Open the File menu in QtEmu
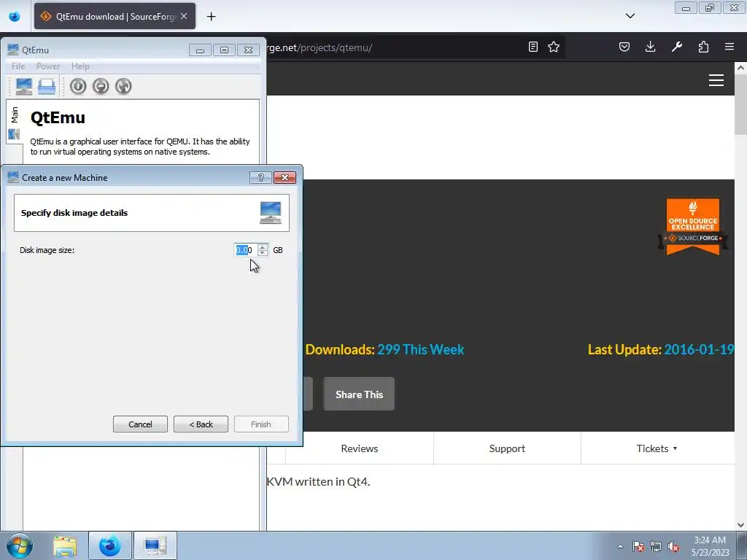747x560 pixels. pos(18,66)
